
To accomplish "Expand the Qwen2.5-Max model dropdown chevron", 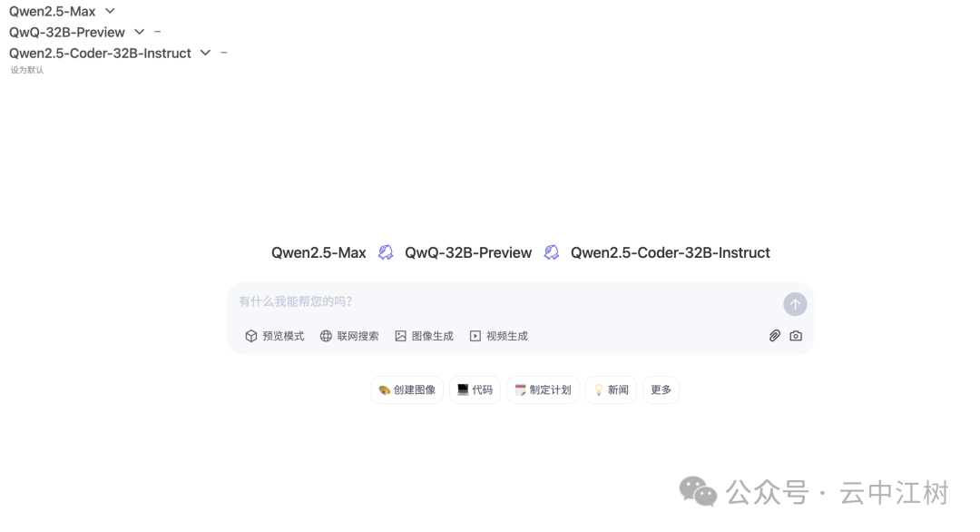I will [110, 11].
